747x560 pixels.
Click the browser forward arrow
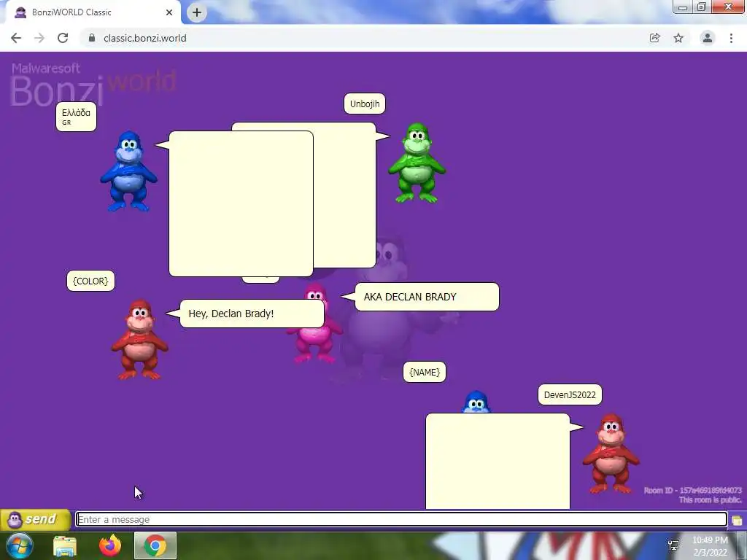coord(39,38)
